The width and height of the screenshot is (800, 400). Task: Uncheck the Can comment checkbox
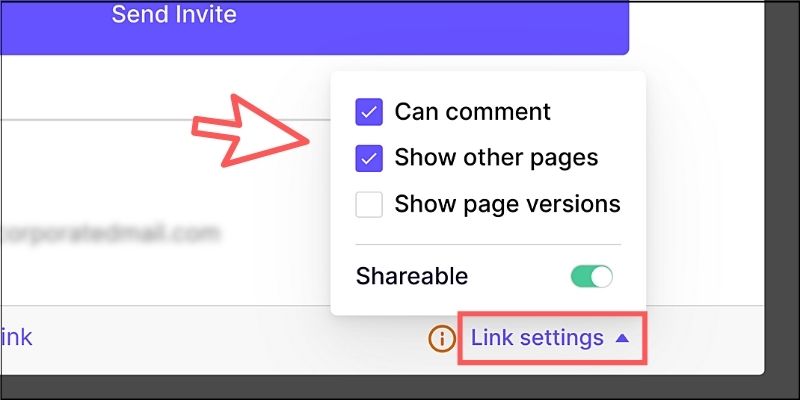pos(369,112)
